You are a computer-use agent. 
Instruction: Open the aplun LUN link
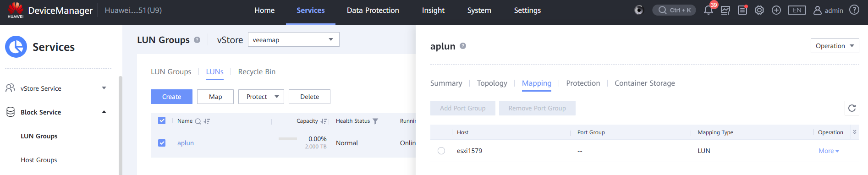pyautogui.click(x=186, y=143)
